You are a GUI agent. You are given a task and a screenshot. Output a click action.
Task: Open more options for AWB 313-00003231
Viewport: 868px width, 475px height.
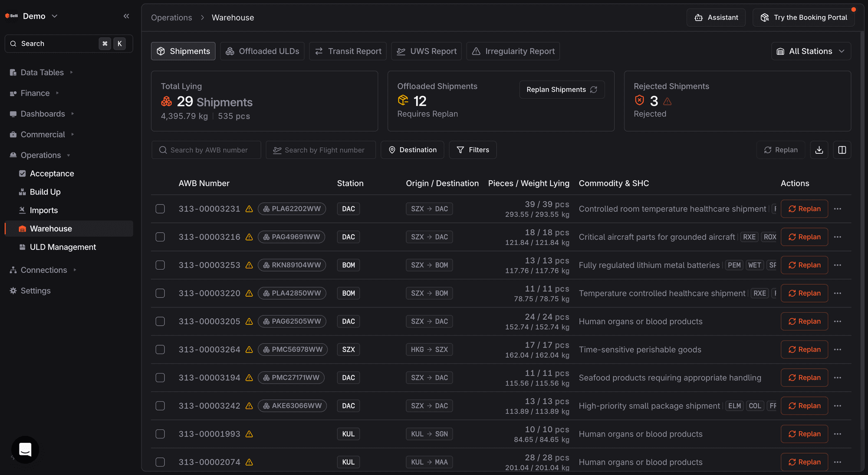point(838,209)
